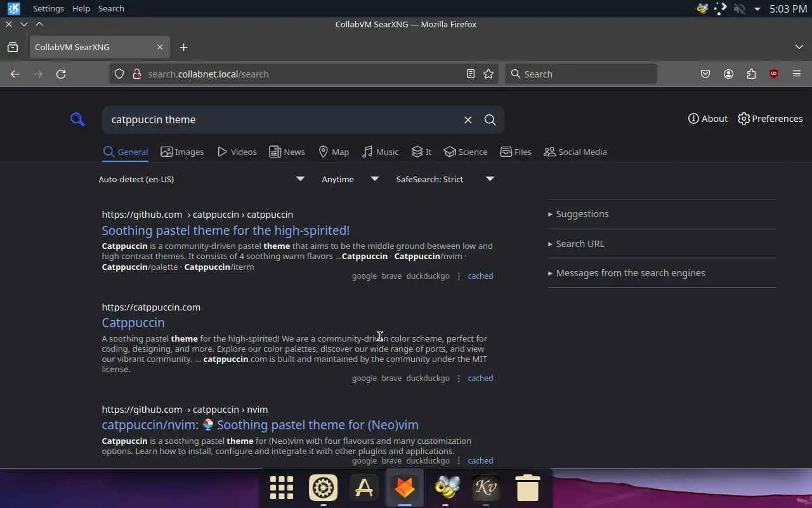The image size is (812, 508).
Task: Switch to the Videos category
Action: click(x=237, y=152)
